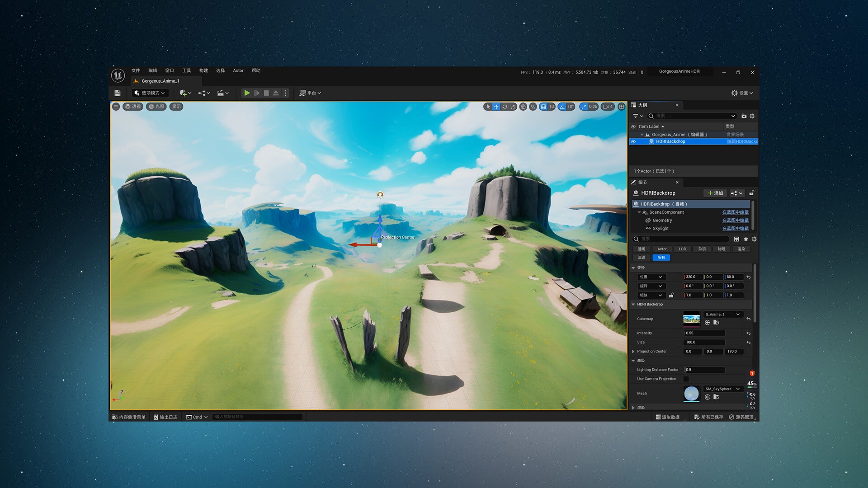Viewport: 868px width, 488px height.
Task: Switch to the 所有 filter tab in Details
Action: click(x=661, y=257)
